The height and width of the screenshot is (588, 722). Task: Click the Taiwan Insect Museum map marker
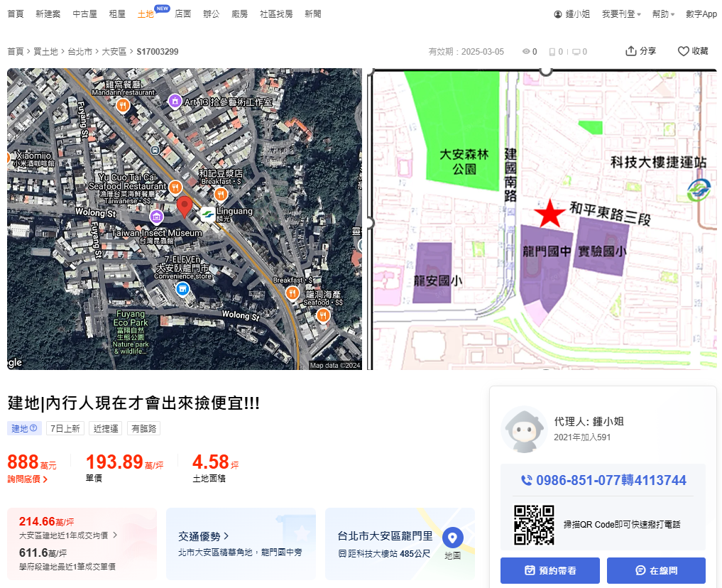(x=156, y=216)
